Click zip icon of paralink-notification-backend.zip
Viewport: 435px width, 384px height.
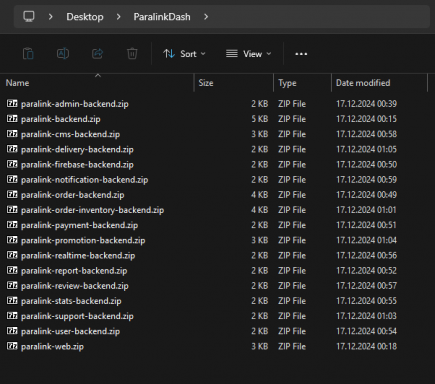point(12,179)
